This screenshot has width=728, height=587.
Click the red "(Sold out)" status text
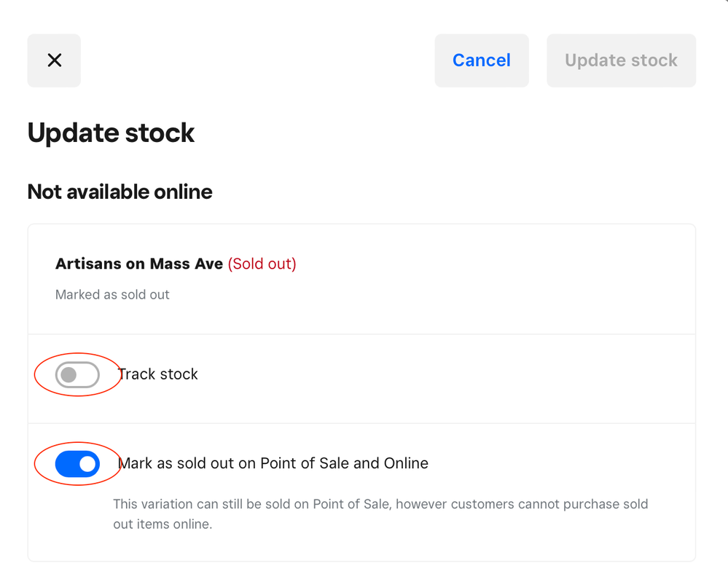click(x=262, y=264)
